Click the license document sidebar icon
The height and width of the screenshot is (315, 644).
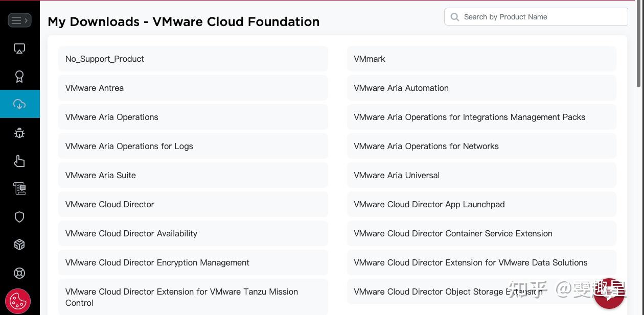19,188
